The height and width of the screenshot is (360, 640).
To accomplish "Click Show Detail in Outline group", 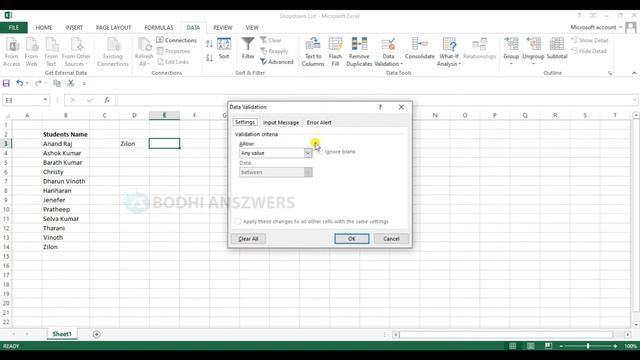I will pos(590,40).
